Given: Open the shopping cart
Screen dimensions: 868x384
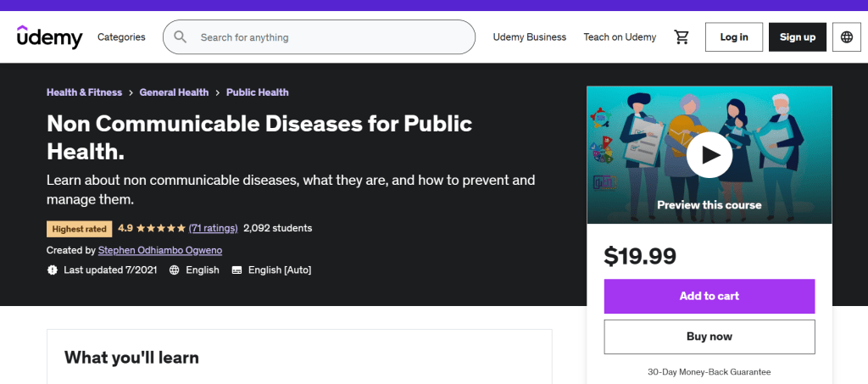Looking at the screenshot, I should click(682, 37).
